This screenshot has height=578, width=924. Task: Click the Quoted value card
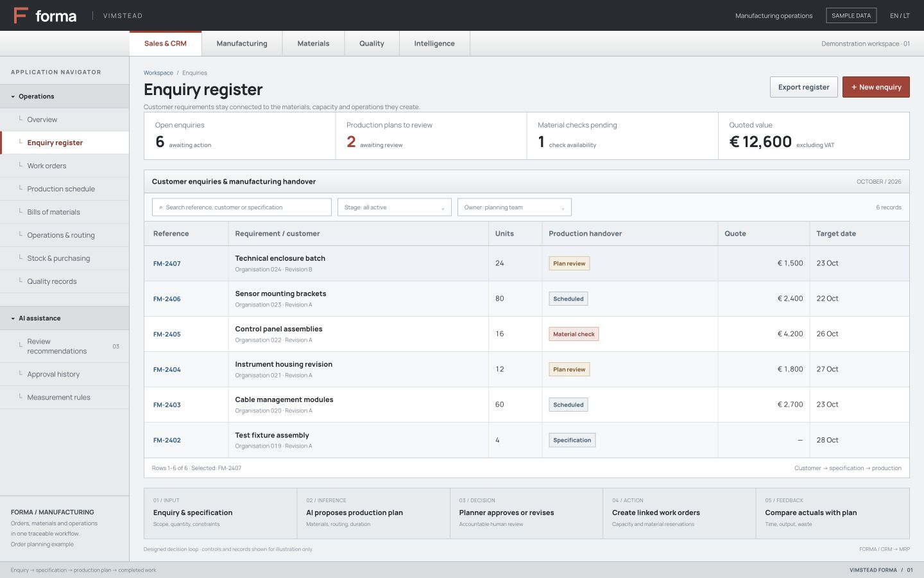[814, 136]
